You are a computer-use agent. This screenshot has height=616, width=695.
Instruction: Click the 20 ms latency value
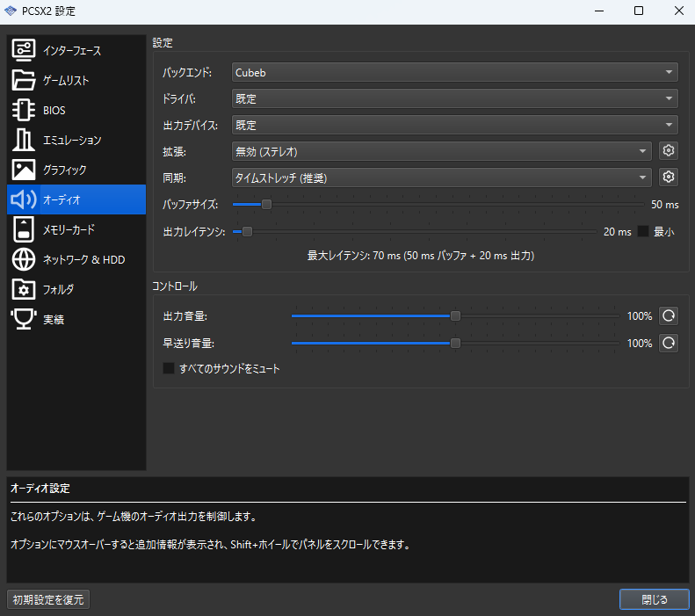pos(617,231)
